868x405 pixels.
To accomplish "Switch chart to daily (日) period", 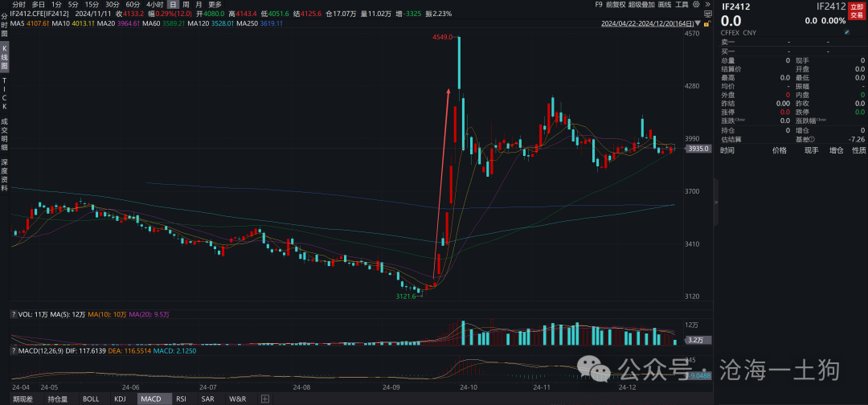I will pos(172,4).
